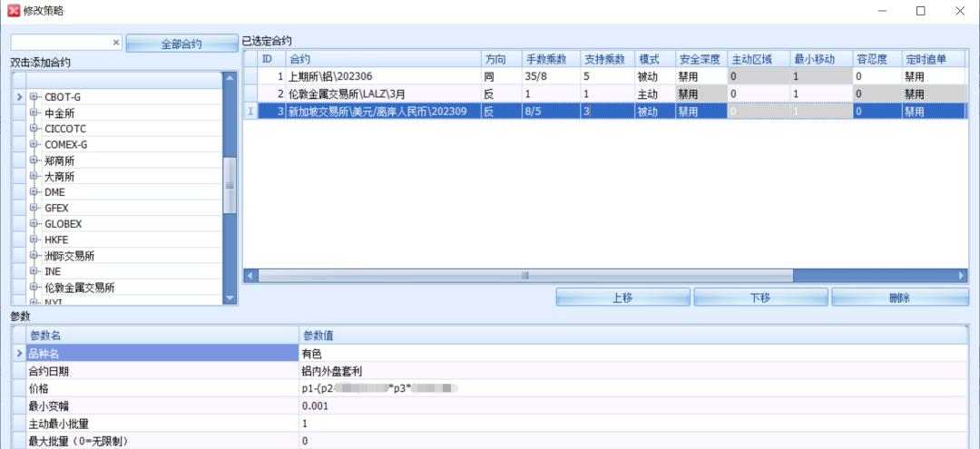Screen dimensions: 980x449
Task: Clear the contract search box with X
Action: (x=115, y=43)
